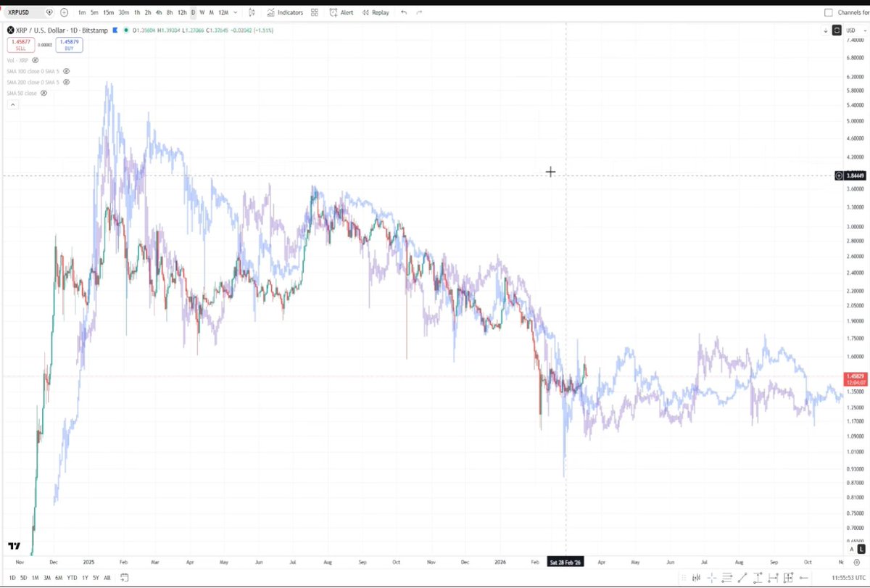870x588 pixels.
Task: Click the down arrow icon near price scale
Action: pyautogui.click(x=826, y=30)
